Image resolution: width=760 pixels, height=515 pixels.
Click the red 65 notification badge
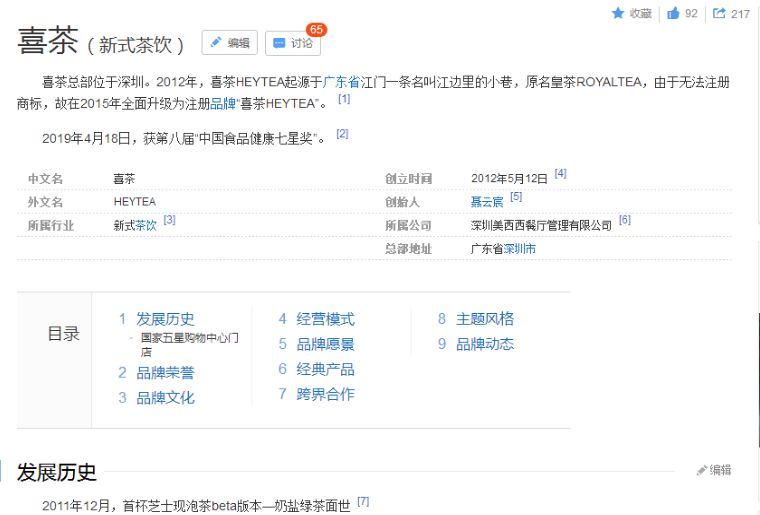pos(317,30)
